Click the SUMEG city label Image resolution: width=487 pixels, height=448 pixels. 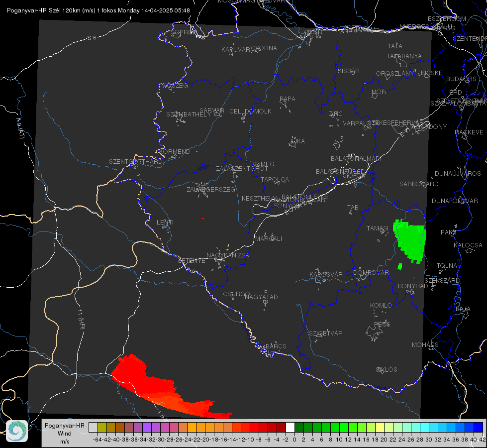pos(263,164)
